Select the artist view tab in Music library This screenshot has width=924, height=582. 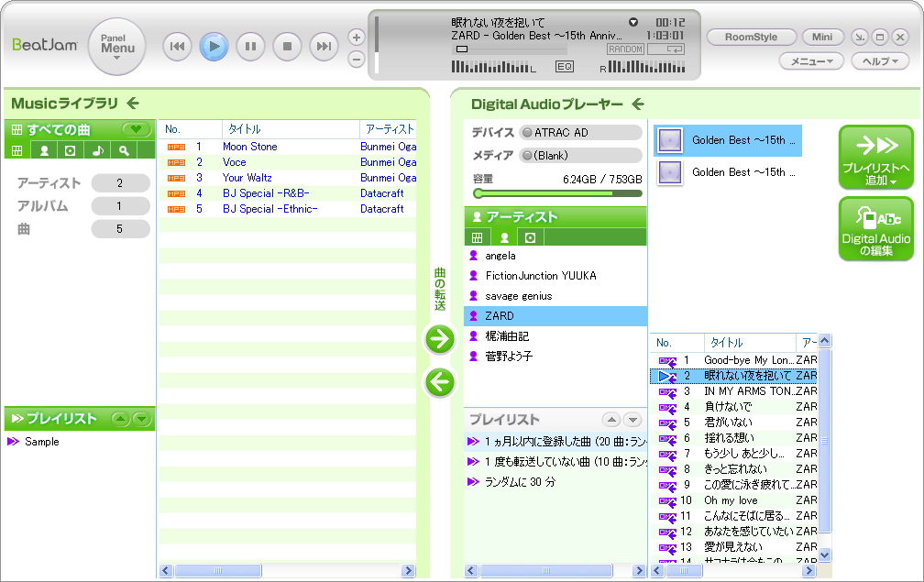point(44,151)
